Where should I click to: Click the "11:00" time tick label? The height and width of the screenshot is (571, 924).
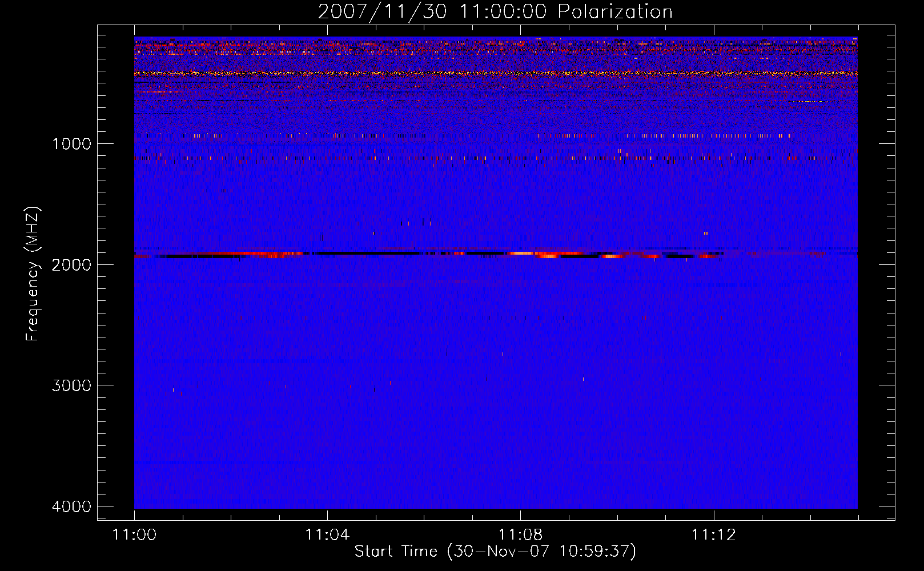pos(134,535)
